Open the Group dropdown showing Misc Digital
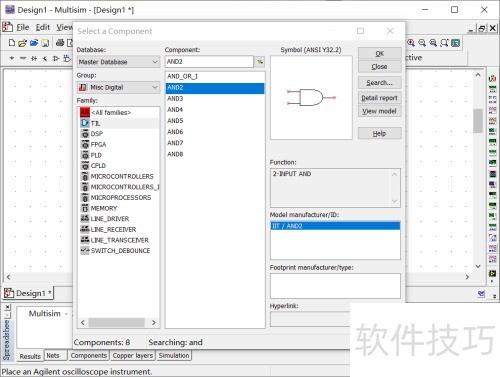Image resolution: width=500 pixels, height=377 pixels. pos(118,87)
